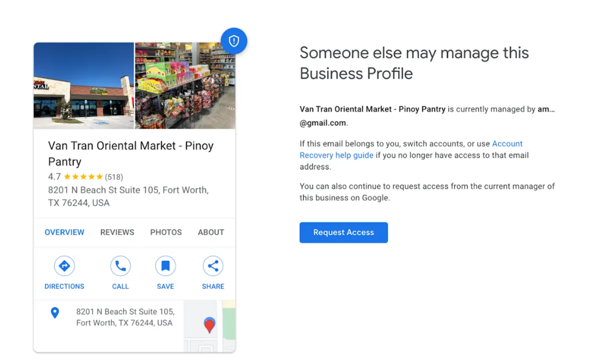The width and height of the screenshot is (599, 364).
Task: Click the star rating icons
Action: coord(82,176)
